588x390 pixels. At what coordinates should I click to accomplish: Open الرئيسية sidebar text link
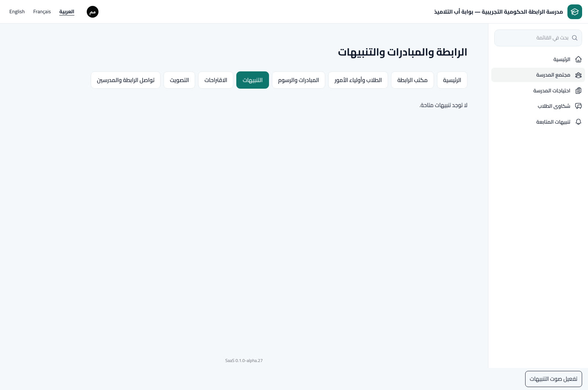point(562,59)
